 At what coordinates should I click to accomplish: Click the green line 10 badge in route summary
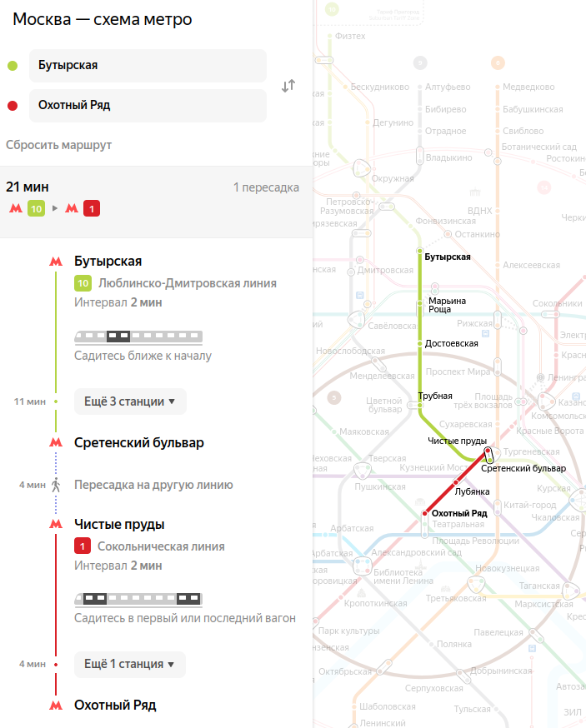pyautogui.click(x=36, y=208)
